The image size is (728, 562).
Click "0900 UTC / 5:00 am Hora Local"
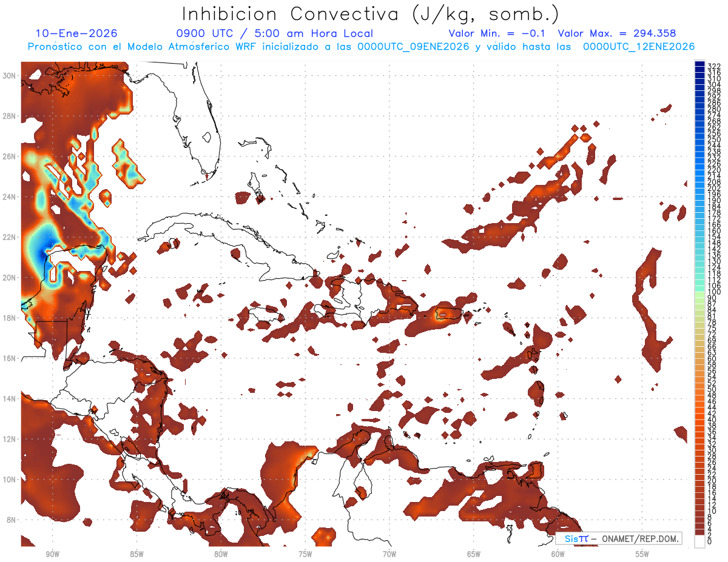tap(274, 33)
